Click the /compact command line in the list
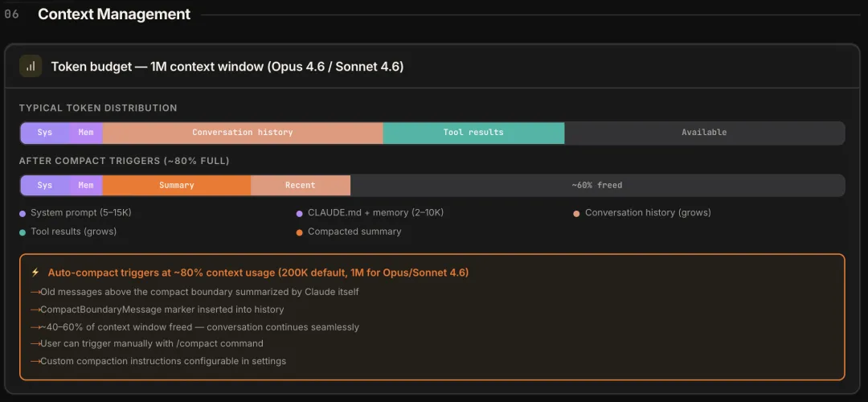868x402 pixels. point(151,343)
